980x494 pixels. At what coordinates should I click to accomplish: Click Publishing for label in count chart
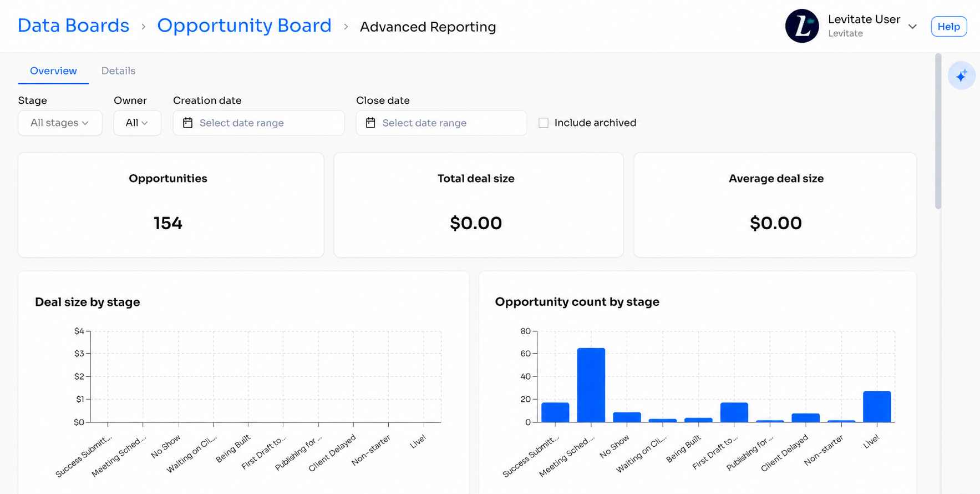point(750,453)
